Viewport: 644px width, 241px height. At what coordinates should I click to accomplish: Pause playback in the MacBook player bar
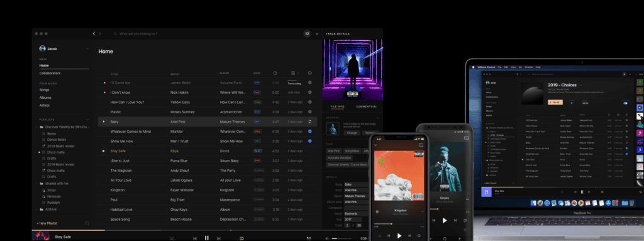pyautogui.click(x=582, y=192)
